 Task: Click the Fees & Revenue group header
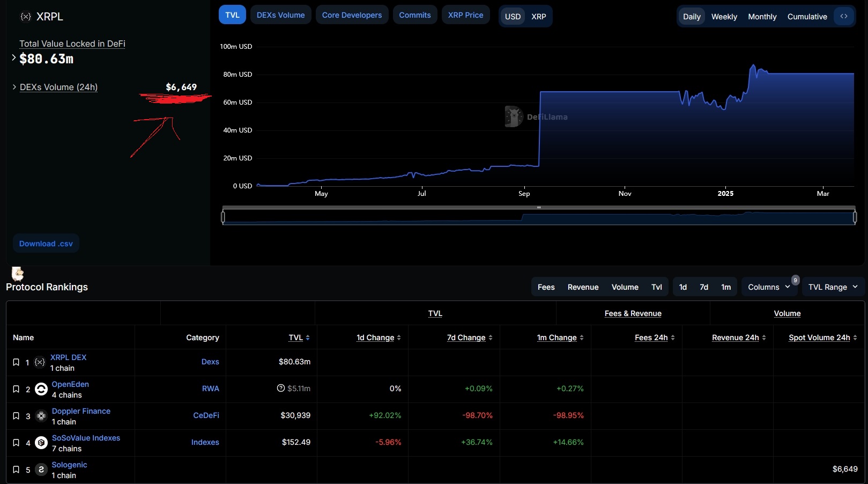coord(633,313)
